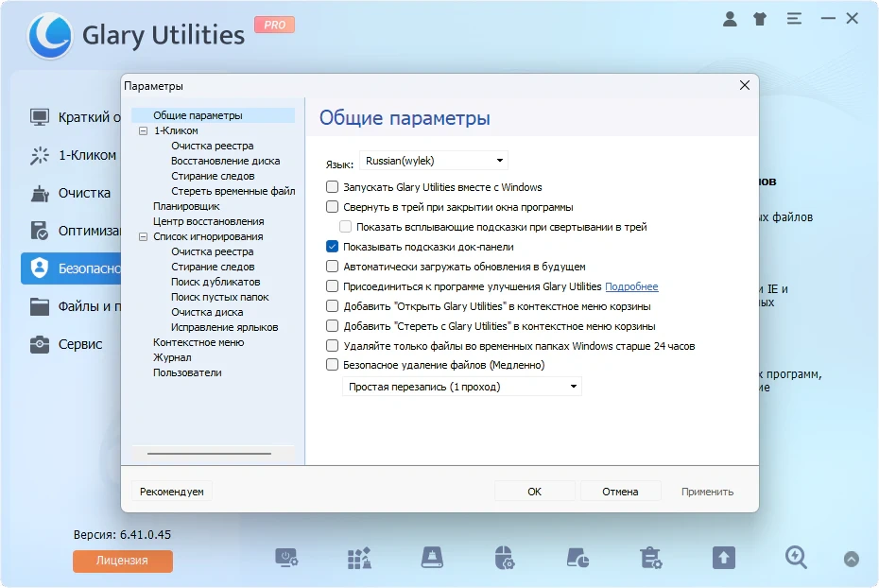
Task: Enable Запускать Glary Utilities вместе с Windows
Action: click(x=333, y=186)
